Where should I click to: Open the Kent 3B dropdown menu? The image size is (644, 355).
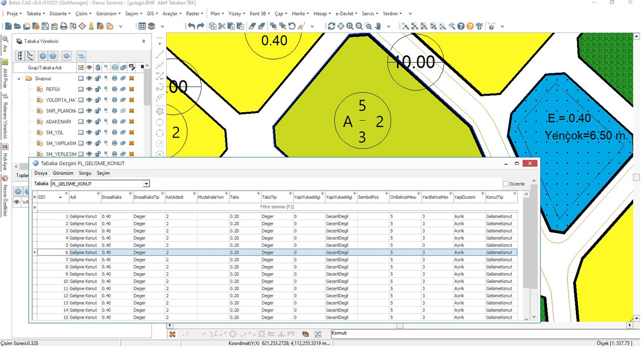click(x=260, y=14)
